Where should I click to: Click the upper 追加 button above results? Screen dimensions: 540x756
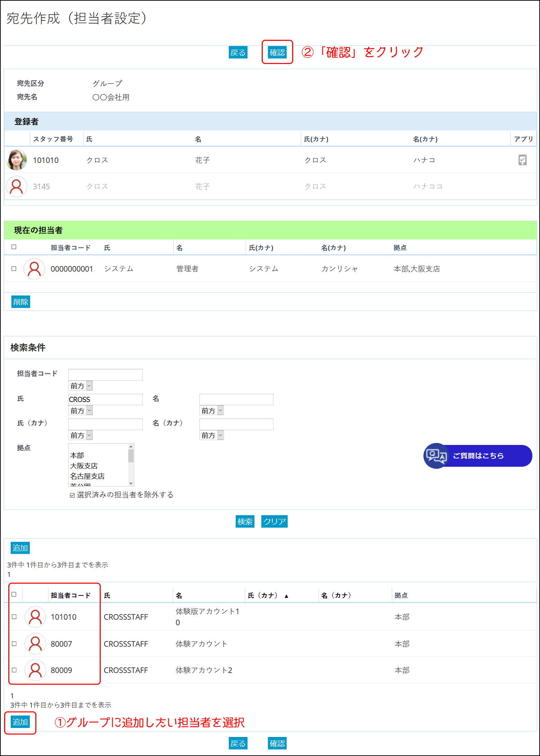(x=20, y=548)
